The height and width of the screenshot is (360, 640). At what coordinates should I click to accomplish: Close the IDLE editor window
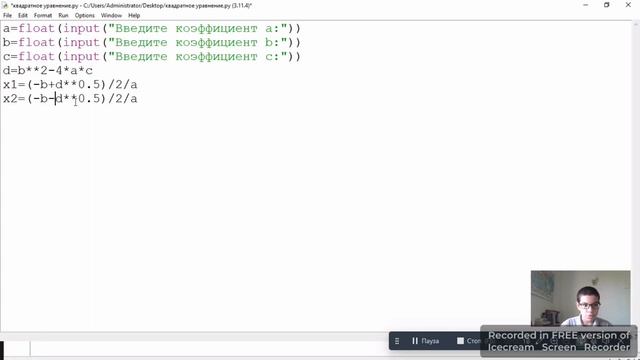point(628,5)
